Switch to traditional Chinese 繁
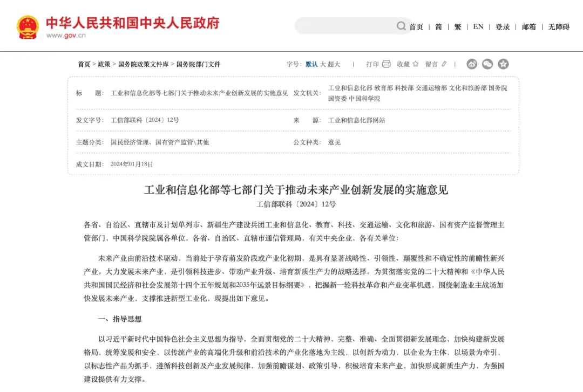Image resolution: width=583 pixels, height=392 pixels. 458,27
